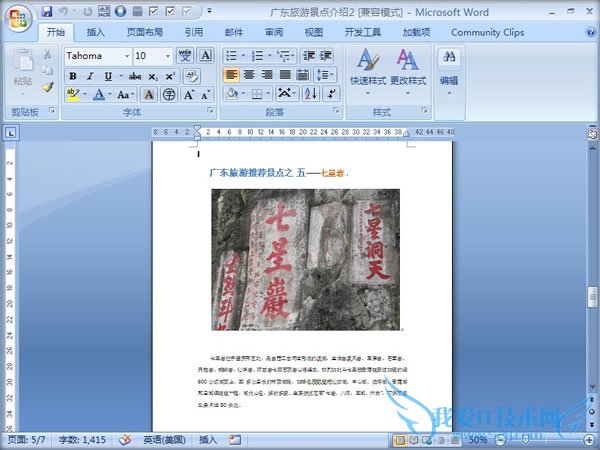Click the Cut scissors icon

click(47, 54)
